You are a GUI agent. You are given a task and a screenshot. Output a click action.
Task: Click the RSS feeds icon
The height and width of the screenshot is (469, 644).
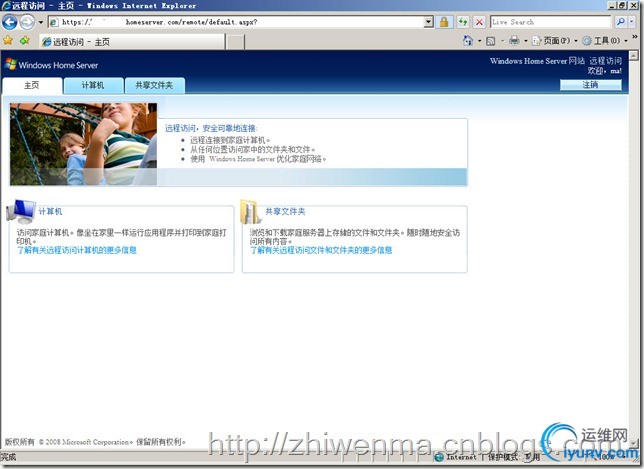(490, 41)
